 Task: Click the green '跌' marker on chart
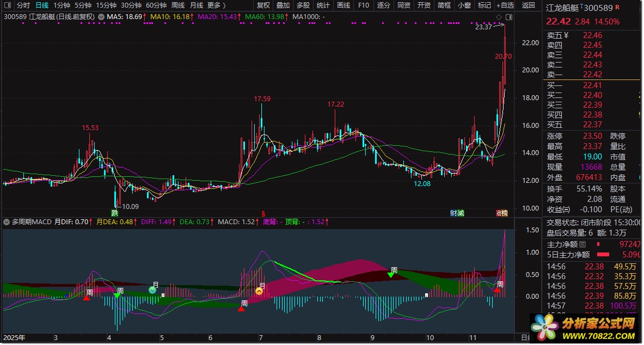coord(115,213)
